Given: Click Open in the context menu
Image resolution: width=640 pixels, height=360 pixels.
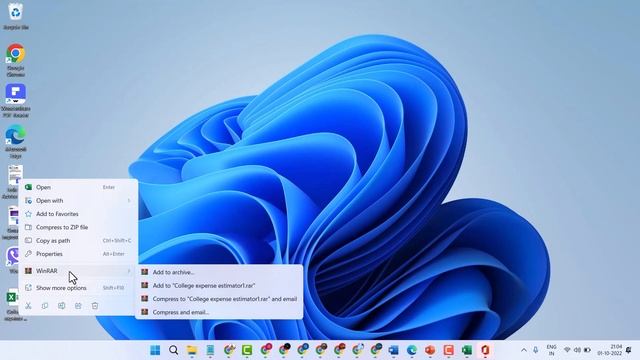Looking at the screenshot, I should point(78,187).
